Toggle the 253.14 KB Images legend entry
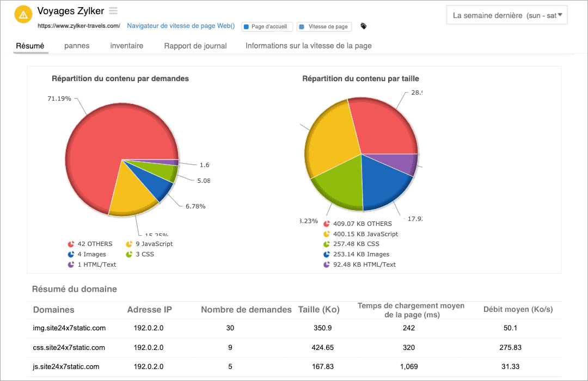 pos(327,254)
